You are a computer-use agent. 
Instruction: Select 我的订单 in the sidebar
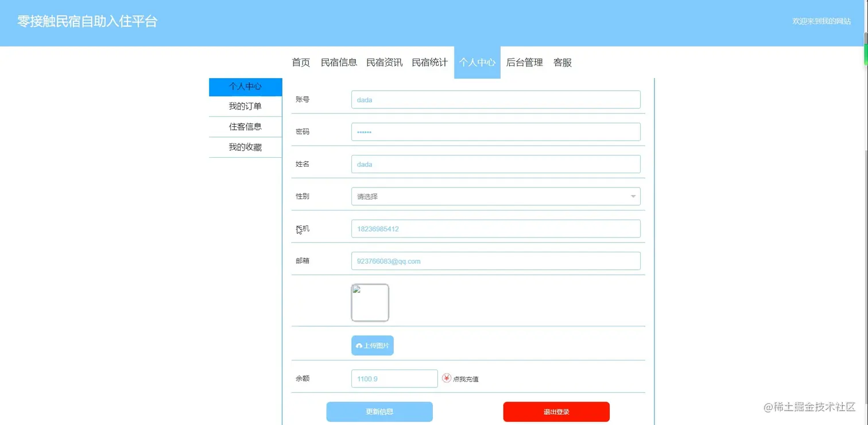coord(245,106)
